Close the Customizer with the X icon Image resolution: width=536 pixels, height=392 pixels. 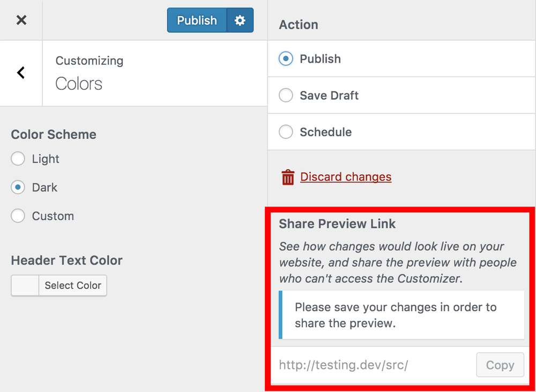point(21,20)
